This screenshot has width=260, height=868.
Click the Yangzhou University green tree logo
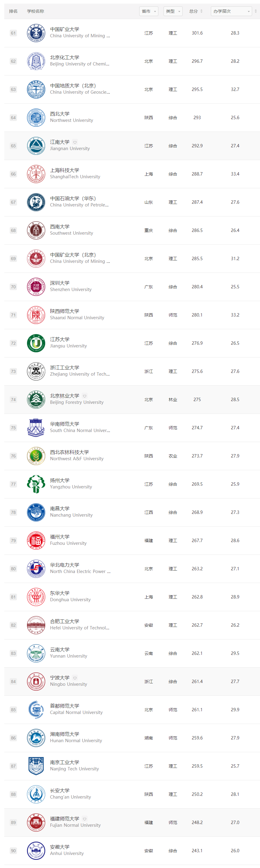[36, 484]
